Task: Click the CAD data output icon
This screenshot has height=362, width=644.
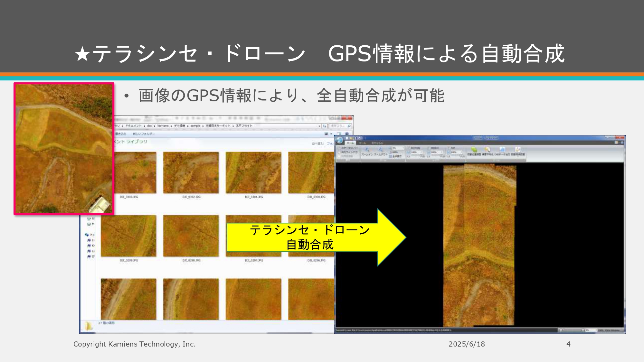Action: [x=502, y=150]
